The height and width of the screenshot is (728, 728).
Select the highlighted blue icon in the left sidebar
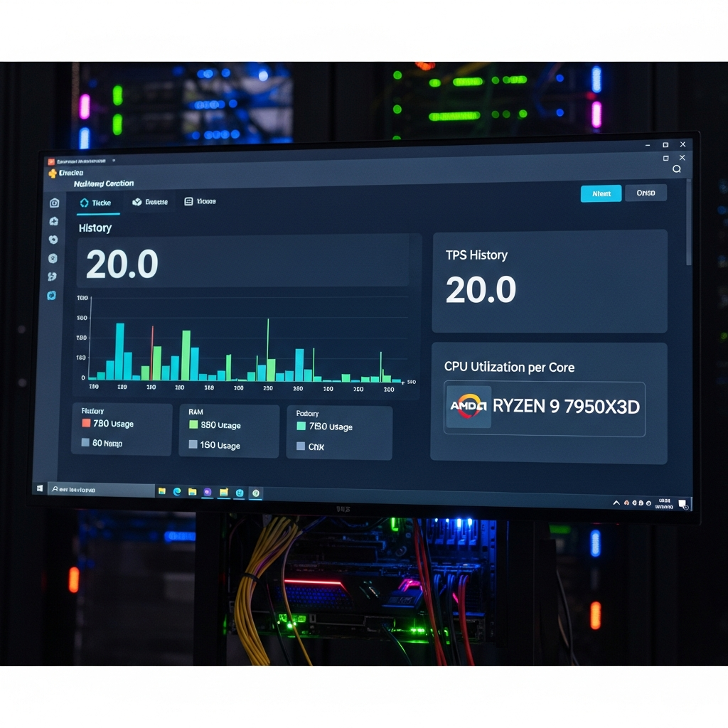52,295
